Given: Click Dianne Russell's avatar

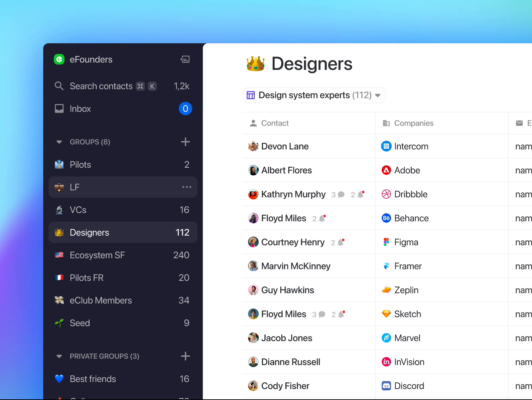Looking at the screenshot, I should [253, 362].
